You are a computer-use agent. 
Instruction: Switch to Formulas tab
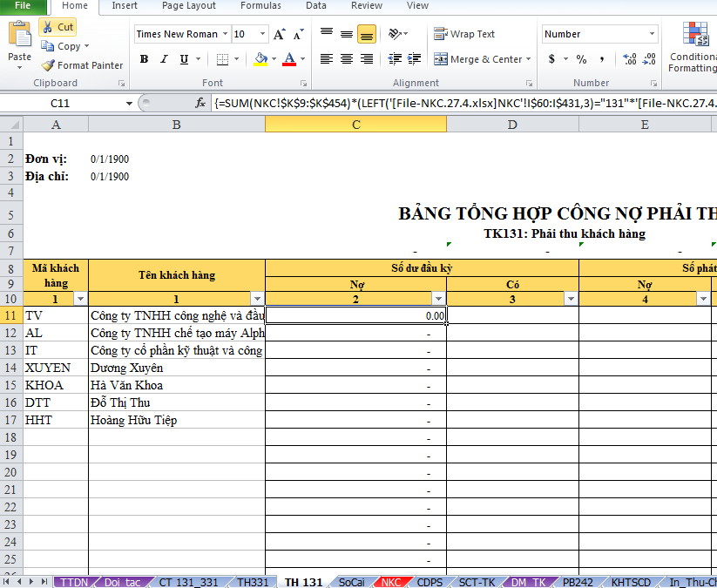[x=260, y=6]
